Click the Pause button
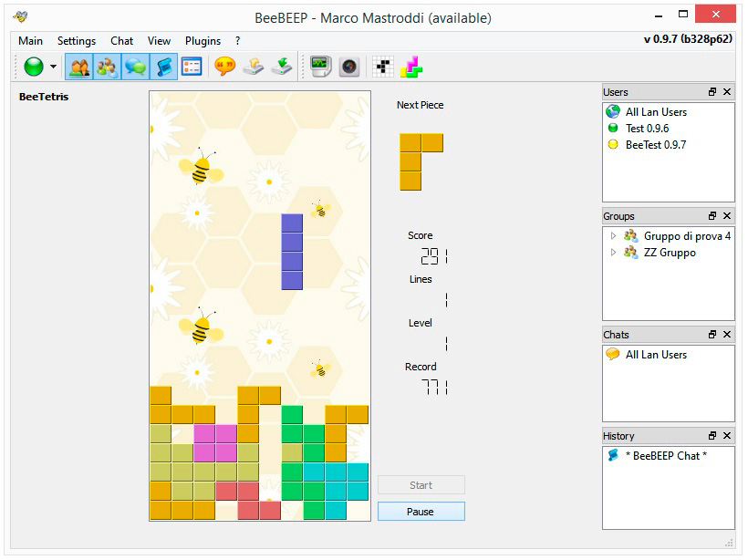 point(421,512)
